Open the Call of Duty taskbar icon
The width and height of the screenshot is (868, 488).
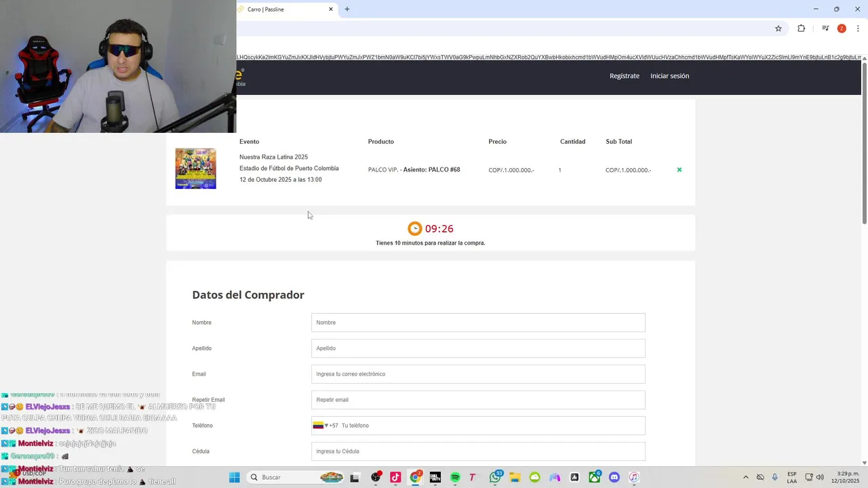[435, 477]
